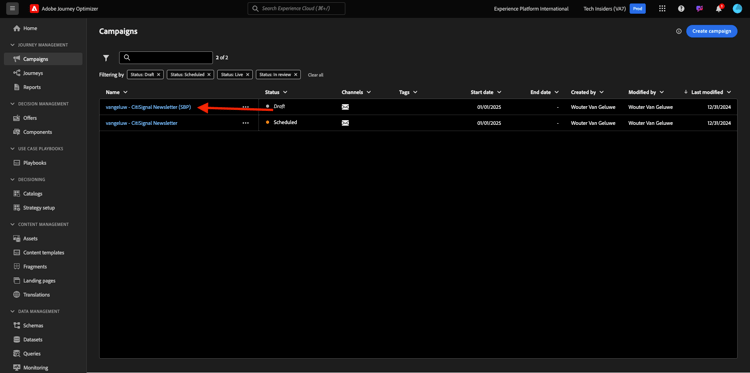Open the app switcher grid icon
The width and height of the screenshot is (750, 373).
[662, 9]
